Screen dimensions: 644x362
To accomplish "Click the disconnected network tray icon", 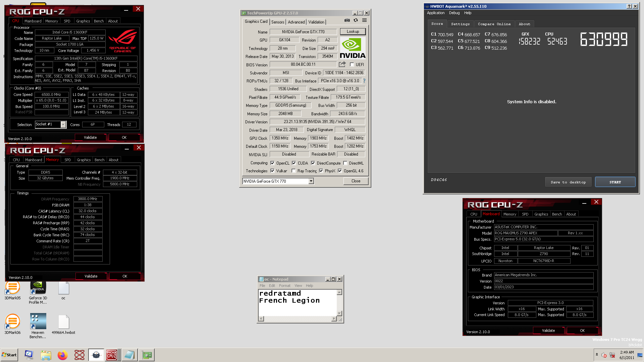I will tap(612, 355).
